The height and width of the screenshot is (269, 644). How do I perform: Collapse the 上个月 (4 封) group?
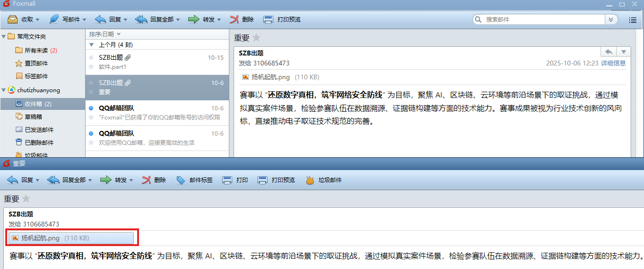pyautogui.click(x=92, y=45)
